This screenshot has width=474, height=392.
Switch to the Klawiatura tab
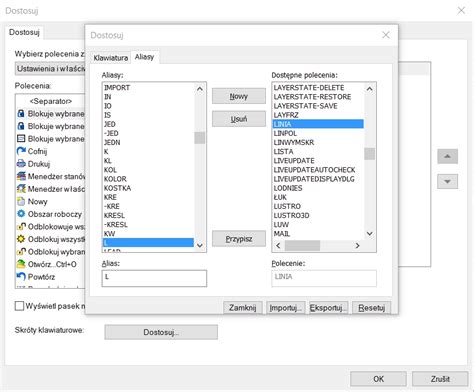tap(111, 58)
